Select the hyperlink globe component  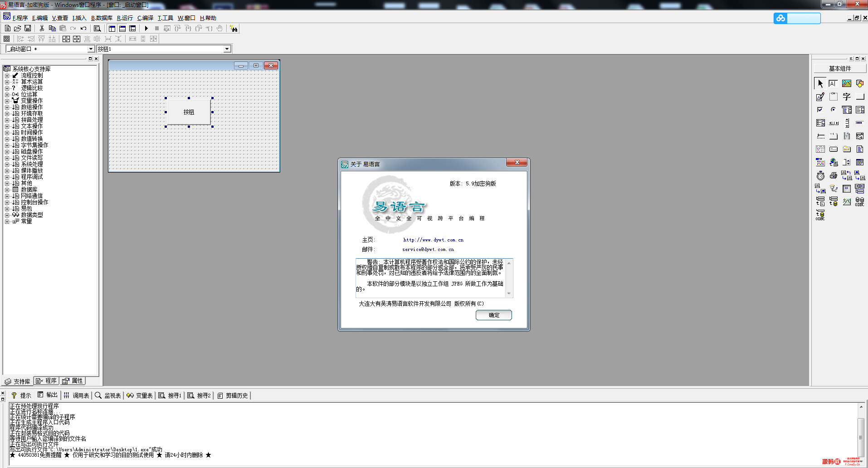pyautogui.click(x=834, y=162)
